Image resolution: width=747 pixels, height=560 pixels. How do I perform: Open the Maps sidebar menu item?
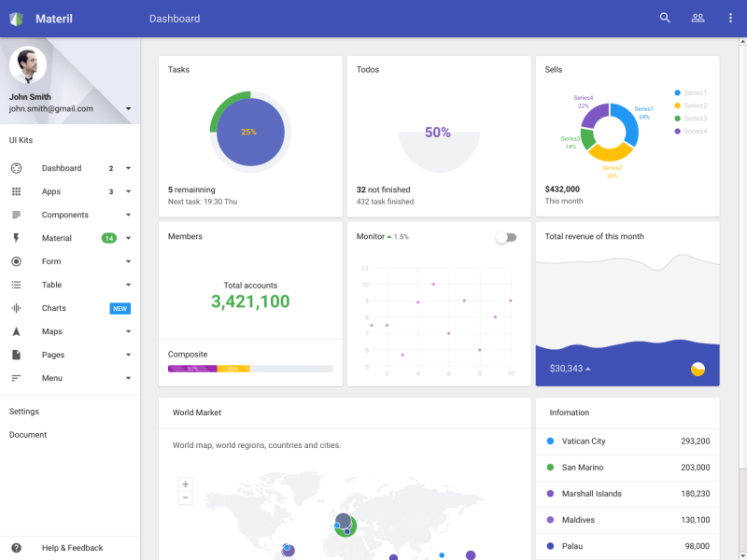52,331
